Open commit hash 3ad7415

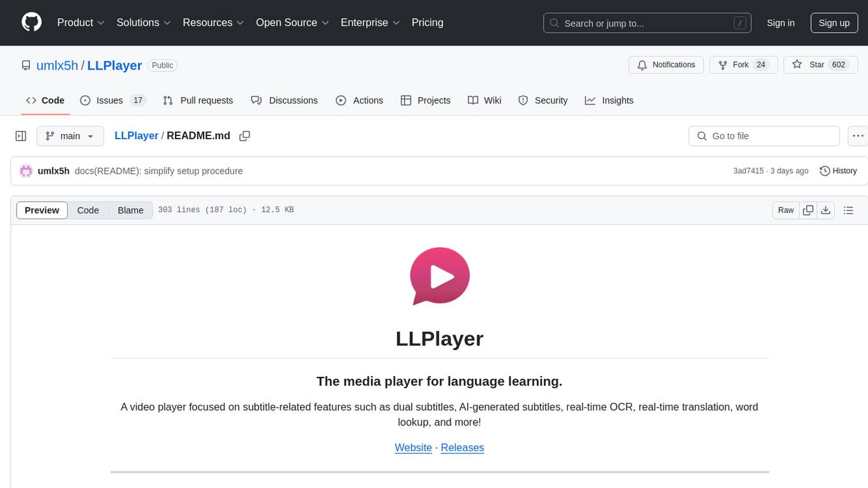(x=748, y=171)
